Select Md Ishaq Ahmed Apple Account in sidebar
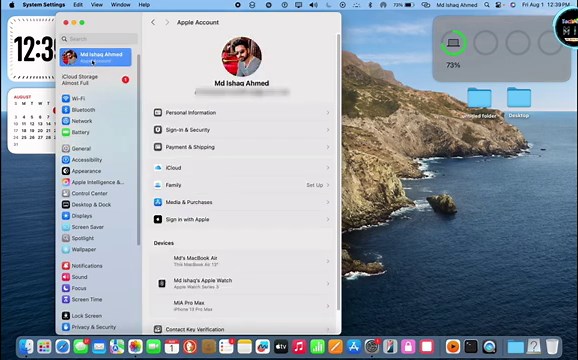Screen dimensions: 578x360 95,57
